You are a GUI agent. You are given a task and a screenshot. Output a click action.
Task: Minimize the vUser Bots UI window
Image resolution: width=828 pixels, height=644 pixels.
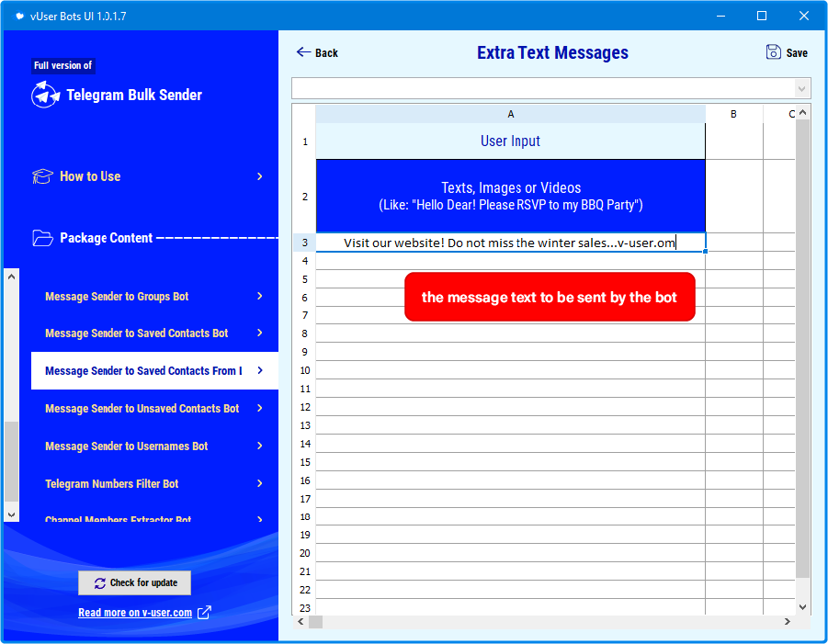click(x=720, y=16)
